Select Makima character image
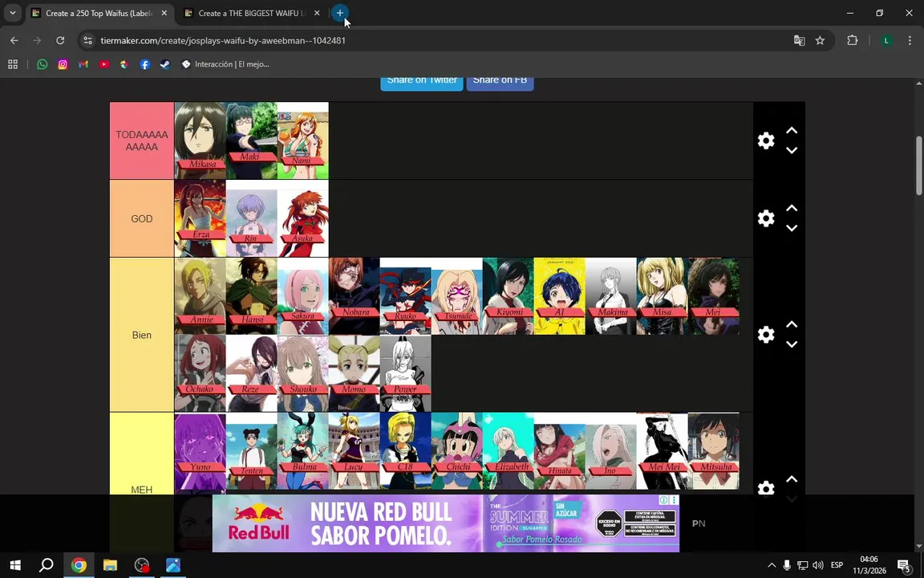Screen dimensions: 924x578 click(610, 296)
